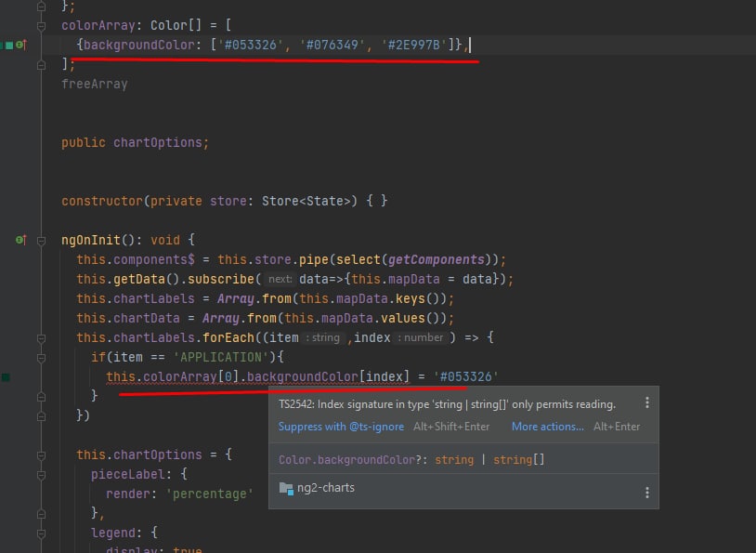Click fold end marker at forEach closing })
756x553 pixels.
pos(42,416)
